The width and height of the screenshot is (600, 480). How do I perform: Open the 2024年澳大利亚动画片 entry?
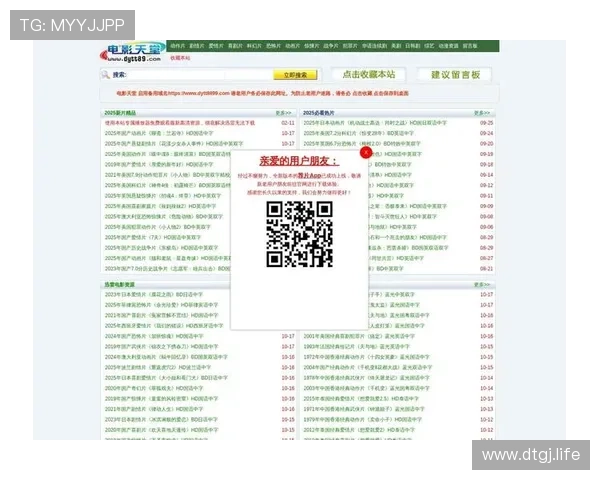click(x=166, y=357)
